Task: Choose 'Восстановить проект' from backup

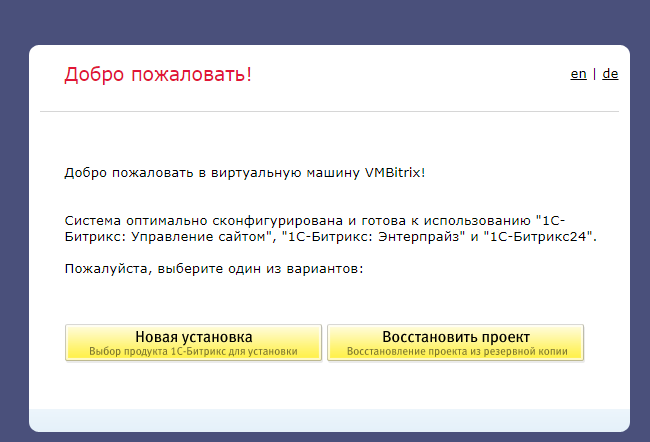Action: 456,342
